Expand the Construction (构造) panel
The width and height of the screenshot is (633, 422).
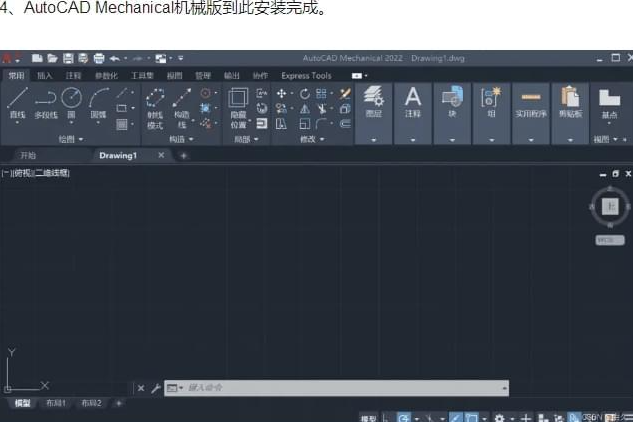[x=181, y=139]
